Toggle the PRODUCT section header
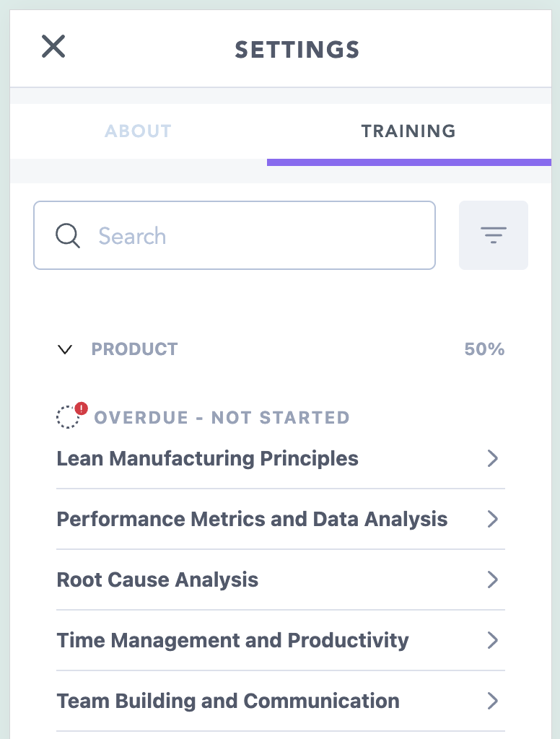 click(134, 349)
